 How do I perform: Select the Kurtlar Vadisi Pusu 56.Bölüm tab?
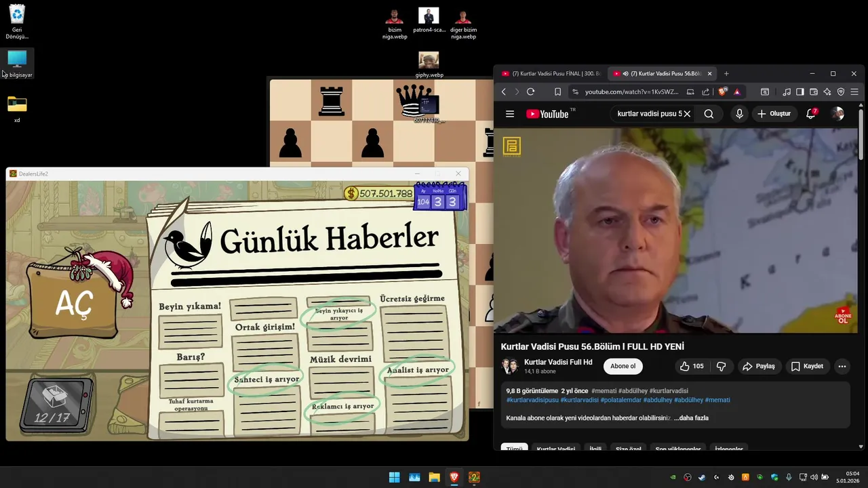(661, 73)
